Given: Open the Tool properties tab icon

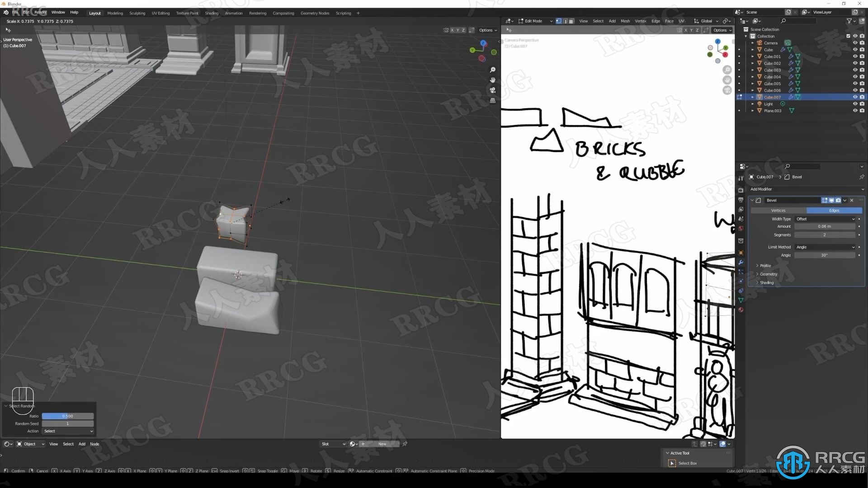Looking at the screenshot, I should [x=741, y=178].
